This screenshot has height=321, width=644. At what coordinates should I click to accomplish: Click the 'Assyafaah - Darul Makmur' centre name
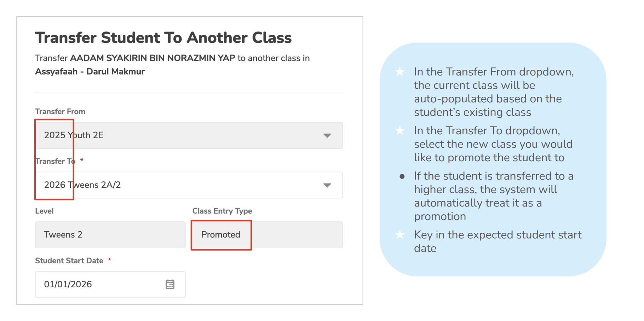point(90,72)
